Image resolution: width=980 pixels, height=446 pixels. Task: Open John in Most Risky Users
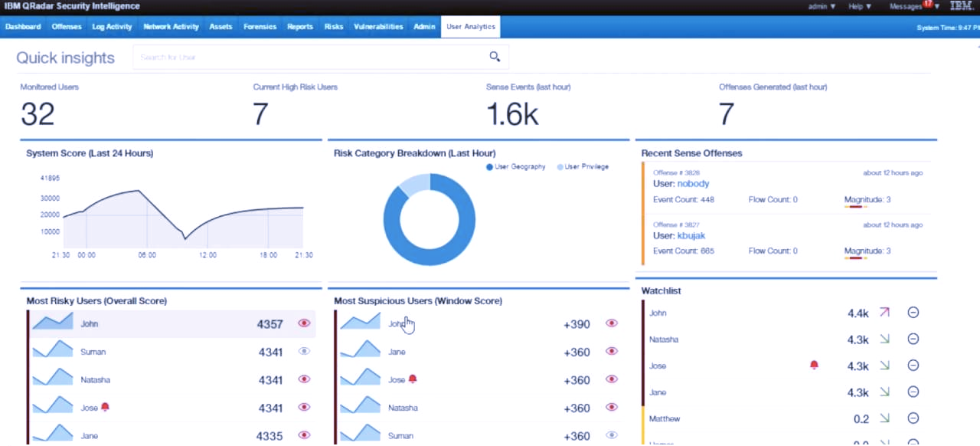pos(90,324)
